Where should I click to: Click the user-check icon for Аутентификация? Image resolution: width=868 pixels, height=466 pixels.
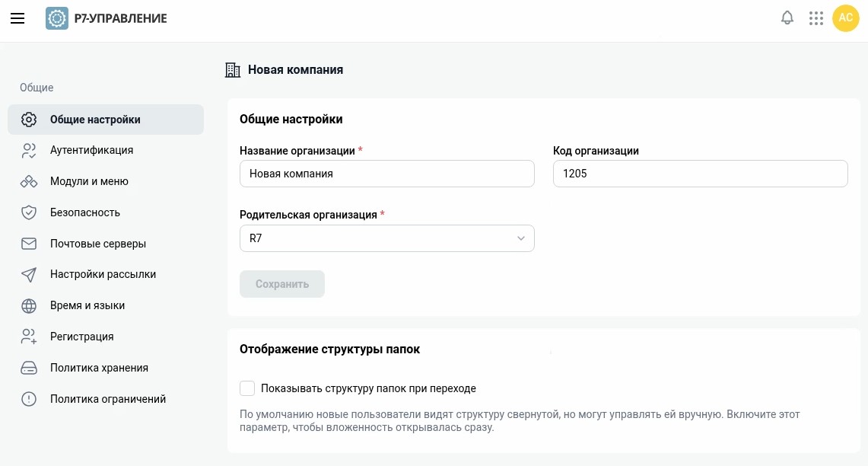[29, 151]
